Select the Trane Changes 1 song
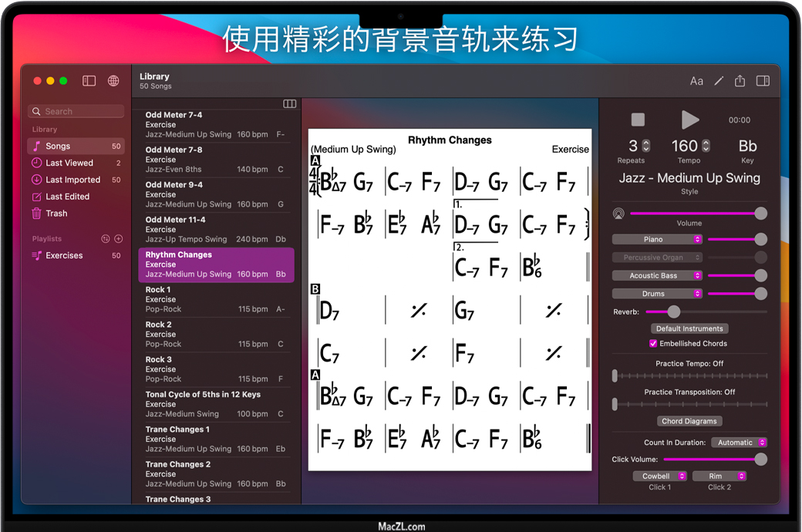The width and height of the screenshot is (802, 532). click(216, 439)
